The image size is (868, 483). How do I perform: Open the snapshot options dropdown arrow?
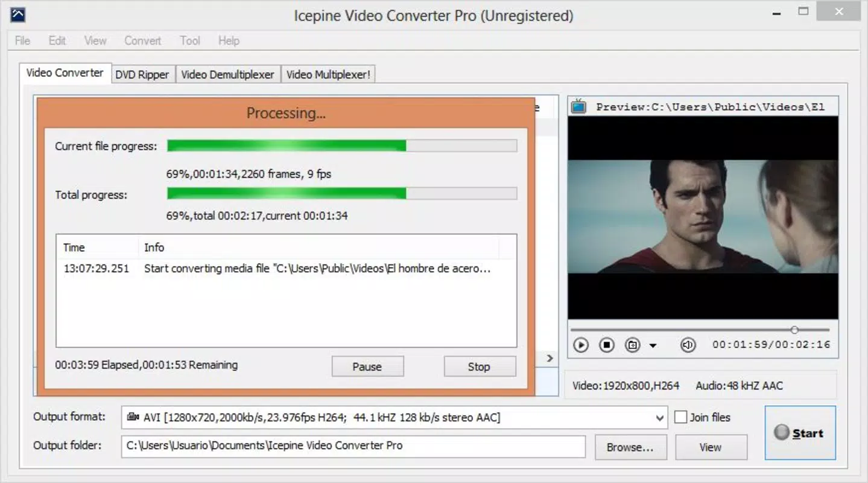click(x=653, y=346)
